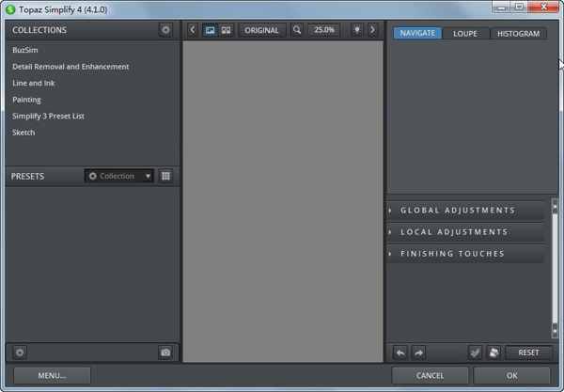Expand GLOBAL ADJUSTMENTS section
Screen dimensions: 564x392
coord(465,211)
